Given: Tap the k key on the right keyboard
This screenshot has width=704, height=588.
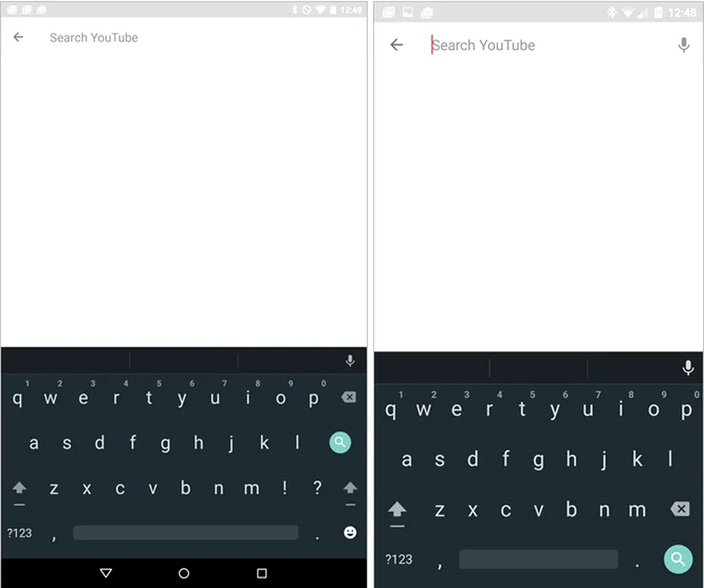Looking at the screenshot, I should (637, 459).
